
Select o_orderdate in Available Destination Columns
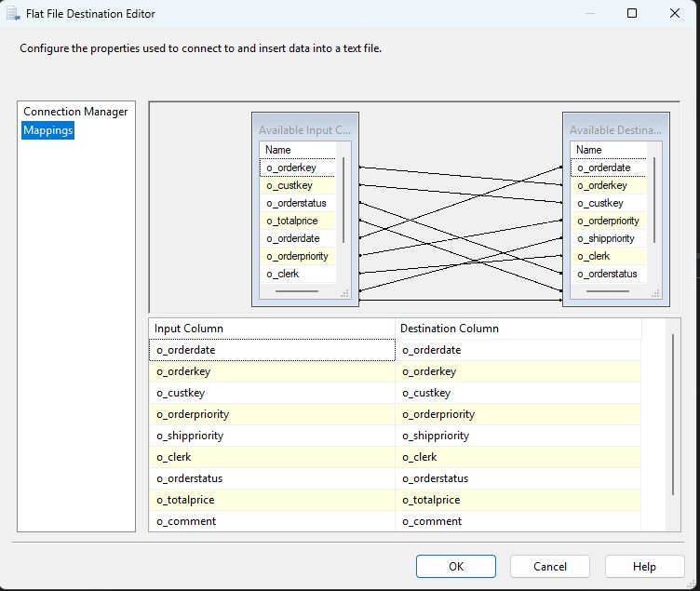click(x=608, y=168)
